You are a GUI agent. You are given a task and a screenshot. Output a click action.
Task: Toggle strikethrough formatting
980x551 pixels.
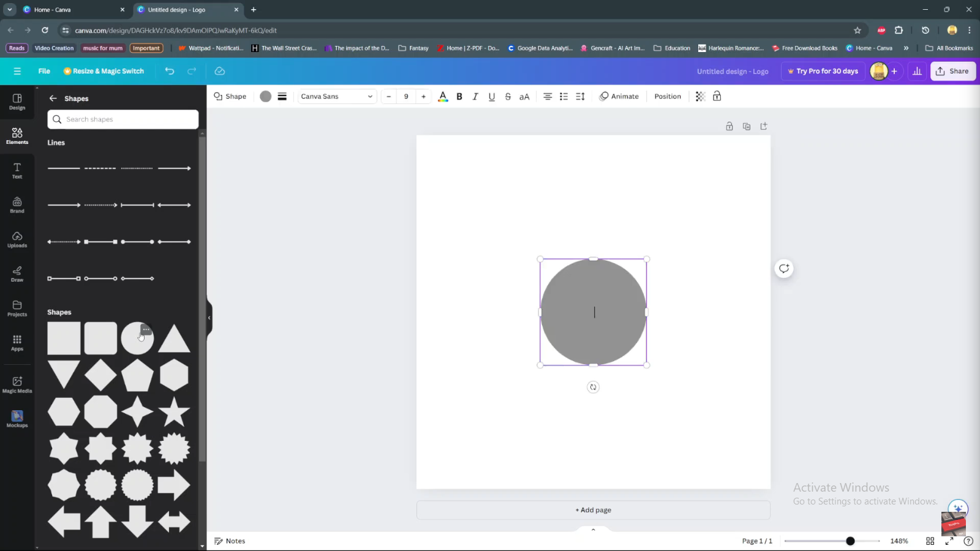pyautogui.click(x=508, y=96)
